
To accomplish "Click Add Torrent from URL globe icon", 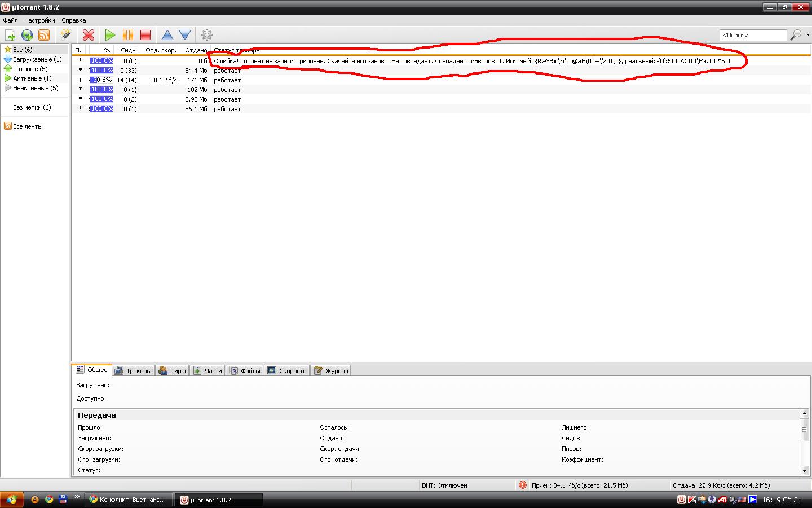I will coord(27,35).
